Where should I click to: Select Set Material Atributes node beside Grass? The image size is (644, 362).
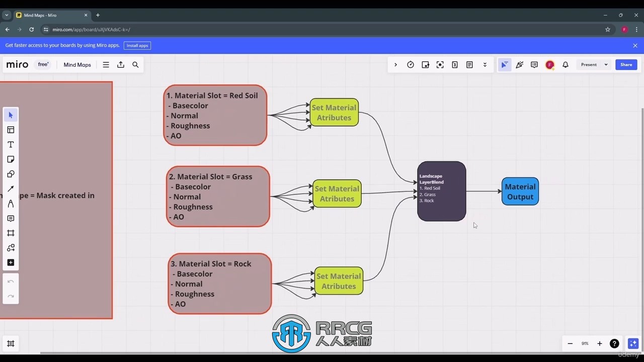pos(337,194)
